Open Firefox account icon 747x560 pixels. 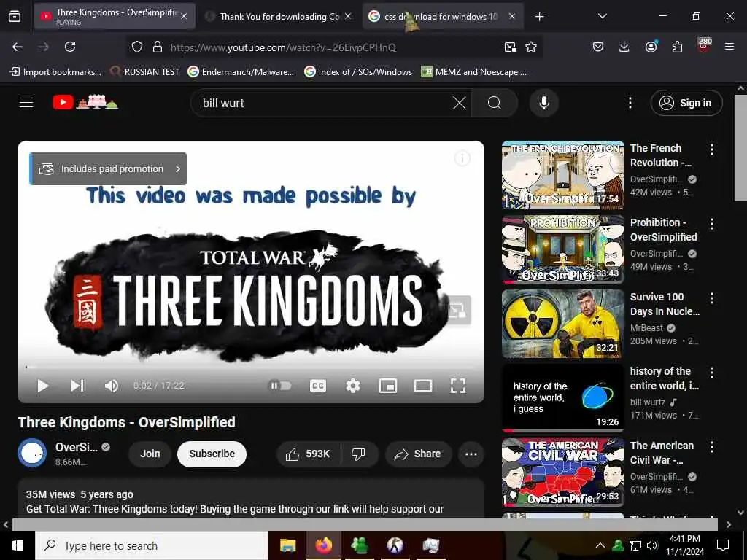click(651, 47)
